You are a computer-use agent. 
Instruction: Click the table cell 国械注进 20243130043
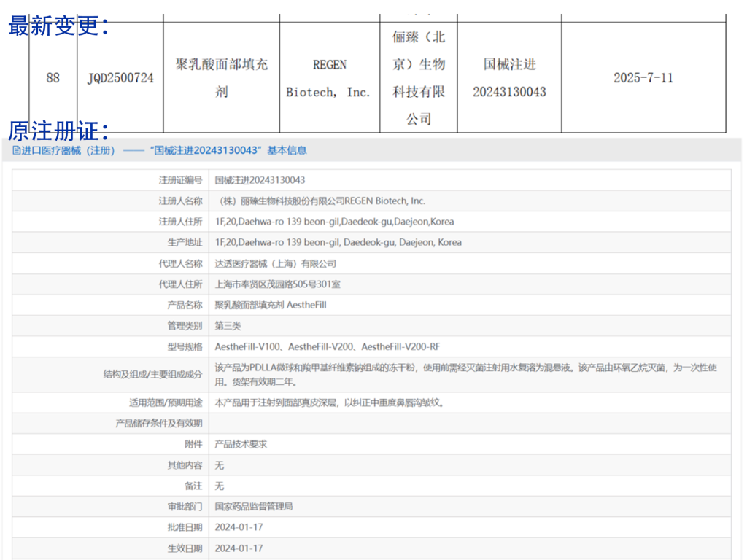pyautogui.click(x=509, y=77)
